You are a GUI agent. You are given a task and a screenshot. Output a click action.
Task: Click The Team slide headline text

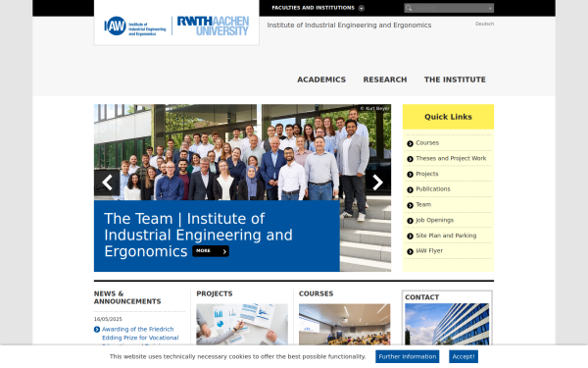tap(198, 235)
